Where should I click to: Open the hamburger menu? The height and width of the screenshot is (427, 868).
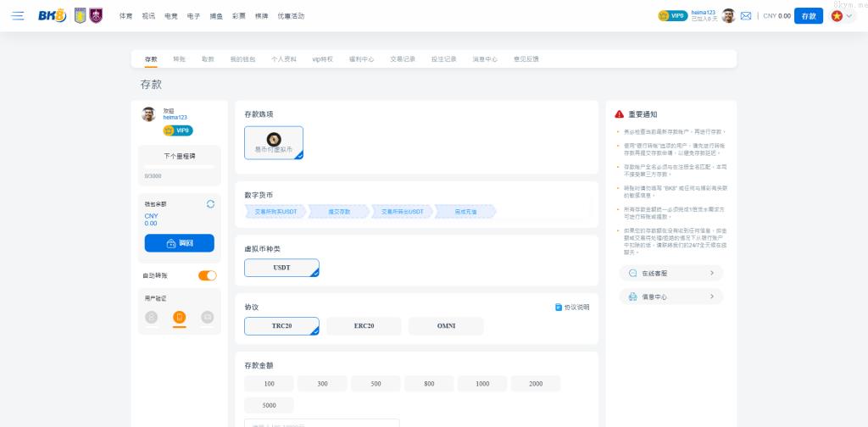pyautogui.click(x=18, y=15)
